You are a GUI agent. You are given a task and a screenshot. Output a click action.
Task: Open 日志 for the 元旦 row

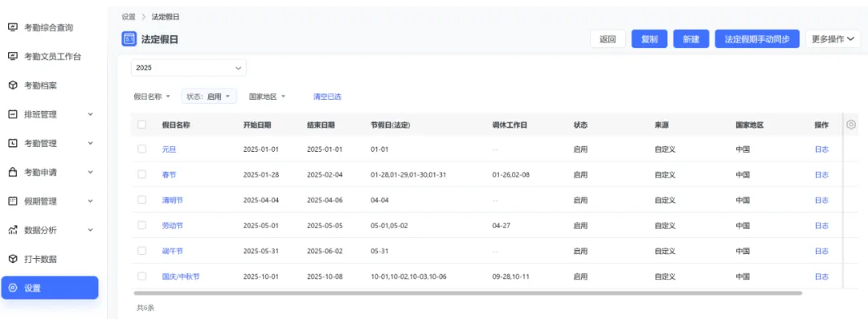[821, 149]
